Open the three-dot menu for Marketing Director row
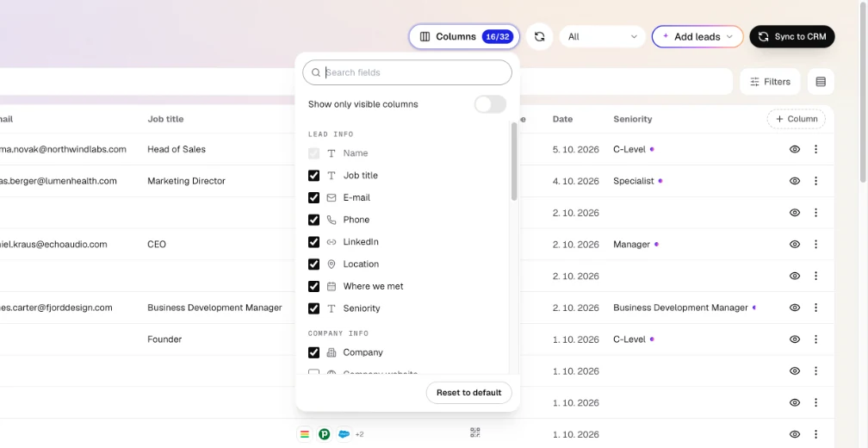Viewport: 868px width, 448px height. (x=815, y=181)
